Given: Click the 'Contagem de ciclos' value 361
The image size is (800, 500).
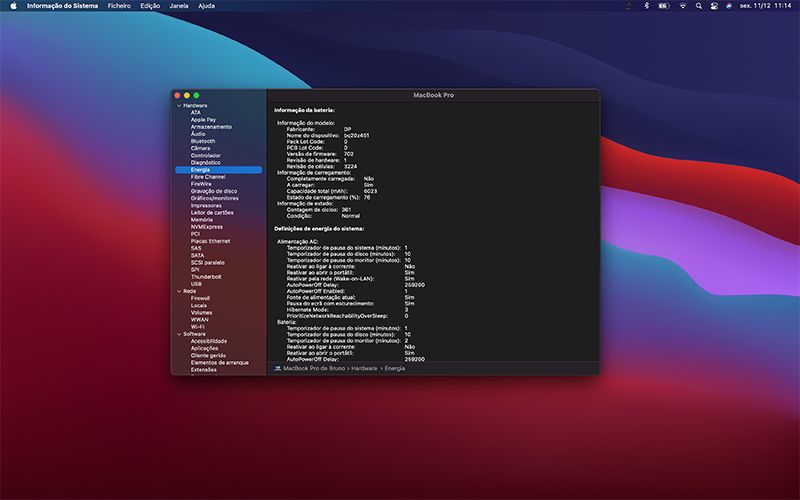Looking at the screenshot, I should click(346, 210).
